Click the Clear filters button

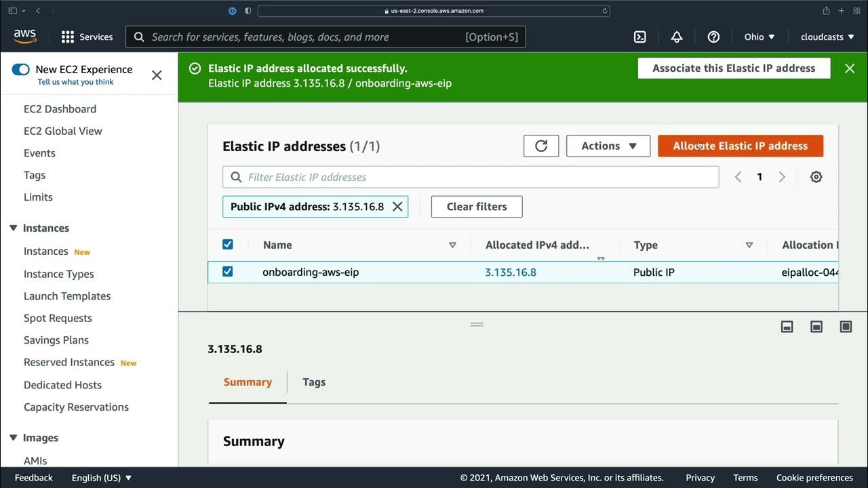point(477,207)
